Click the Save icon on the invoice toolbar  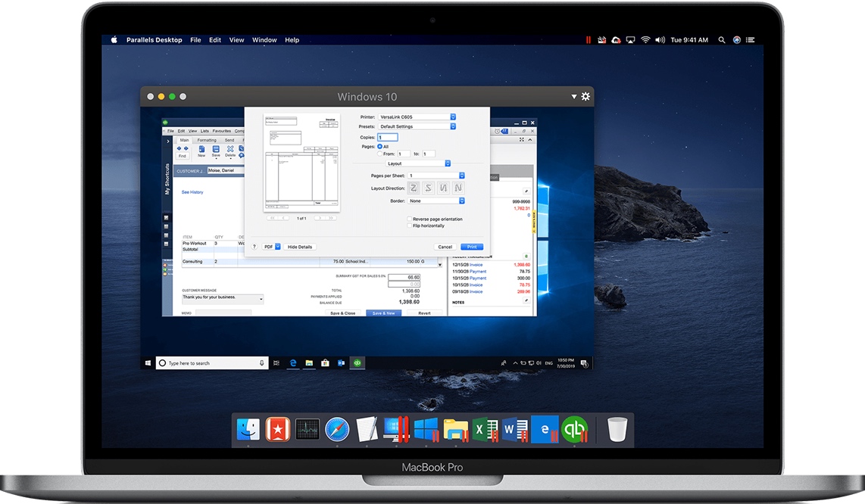coord(216,148)
